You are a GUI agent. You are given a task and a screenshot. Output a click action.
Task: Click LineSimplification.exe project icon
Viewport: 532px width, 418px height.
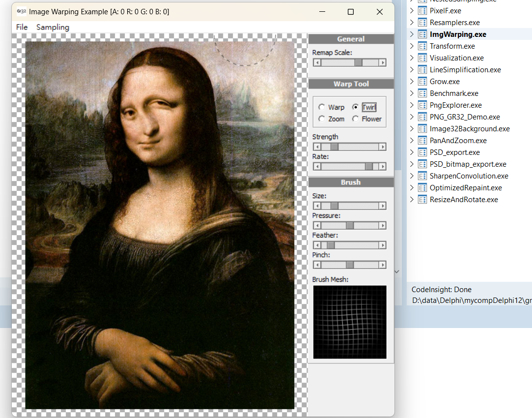[422, 70]
